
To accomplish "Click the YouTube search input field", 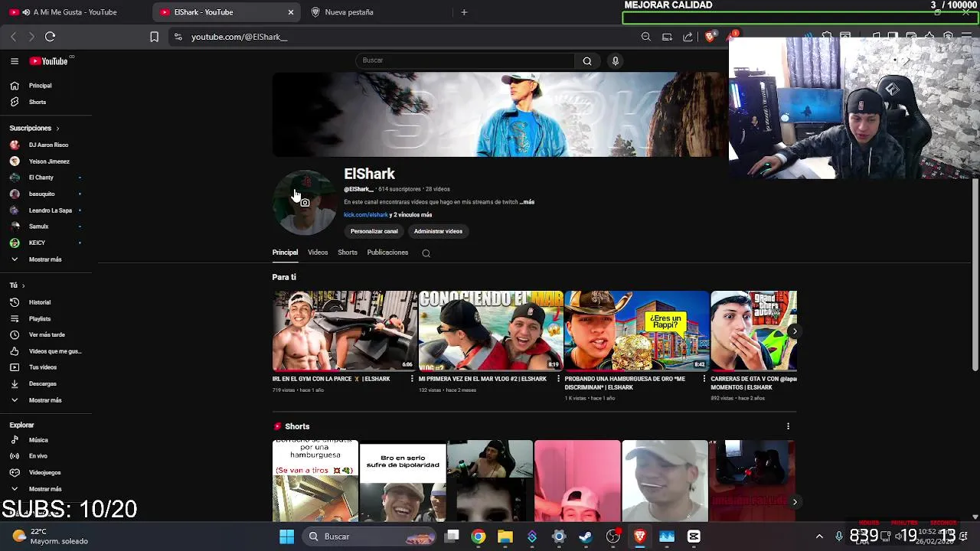I will click(x=465, y=60).
